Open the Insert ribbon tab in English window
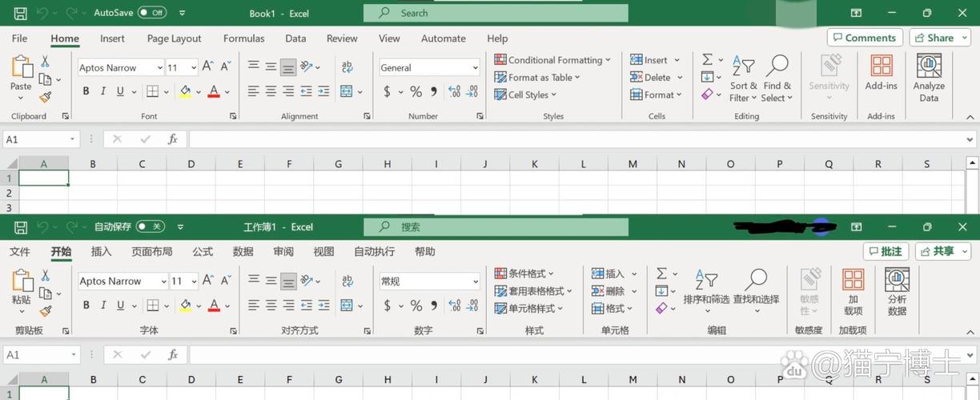 pos(112,38)
